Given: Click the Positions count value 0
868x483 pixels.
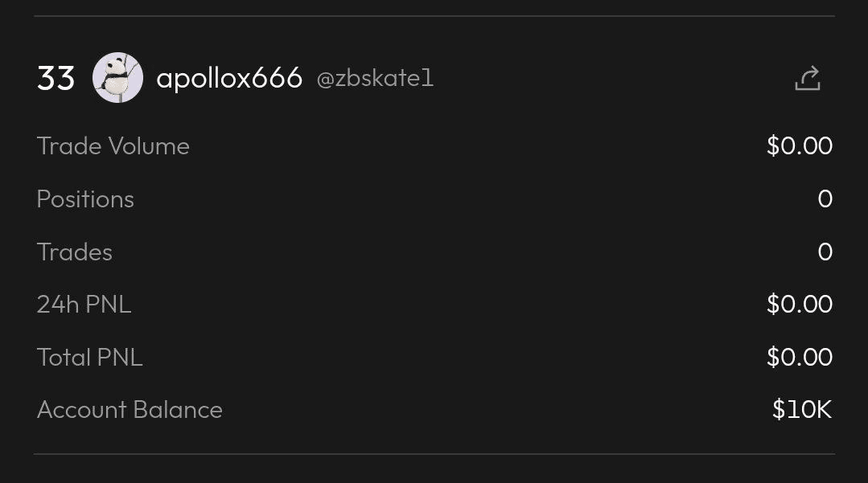Looking at the screenshot, I should pyautogui.click(x=825, y=199).
